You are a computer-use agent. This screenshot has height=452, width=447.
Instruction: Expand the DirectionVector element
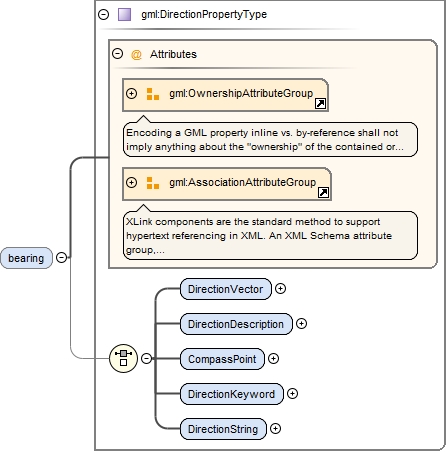pos(280,289)
